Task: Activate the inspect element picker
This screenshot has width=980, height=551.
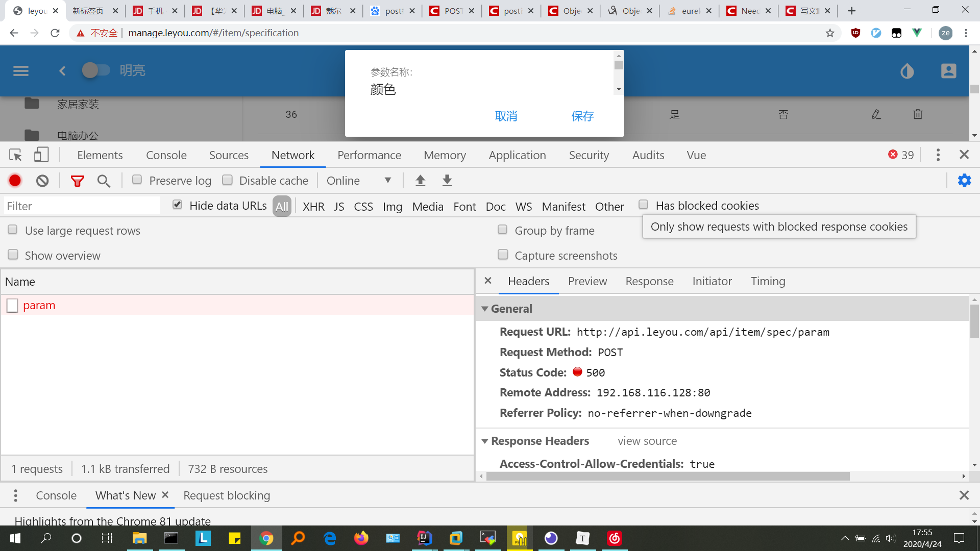Action: coord(15,155)
